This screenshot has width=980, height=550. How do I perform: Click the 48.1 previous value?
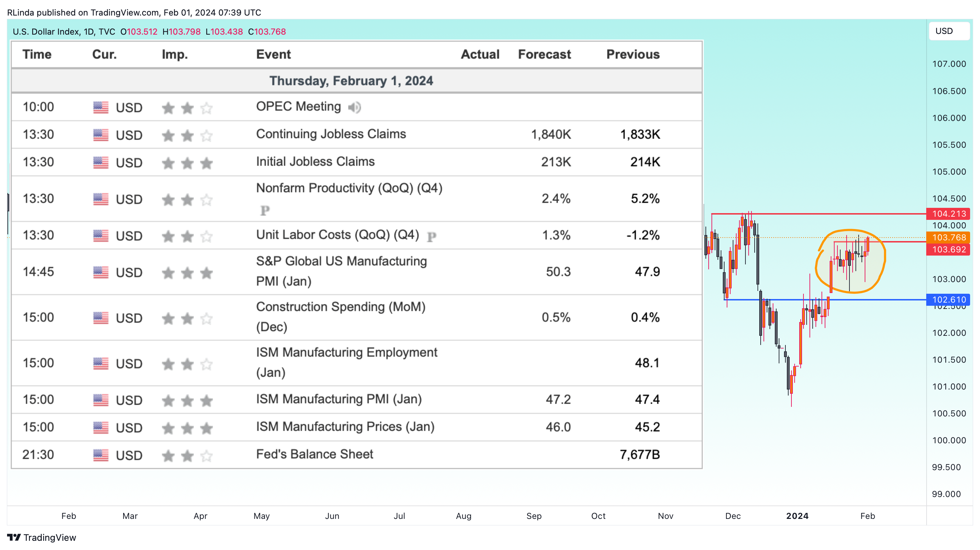point(647,363)
